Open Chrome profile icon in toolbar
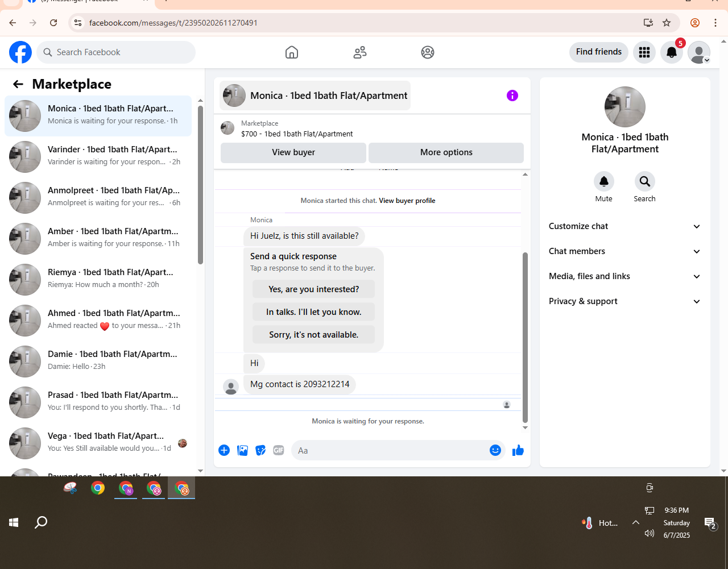This screenshot has height=569, width=728. [x=695, y=23]
